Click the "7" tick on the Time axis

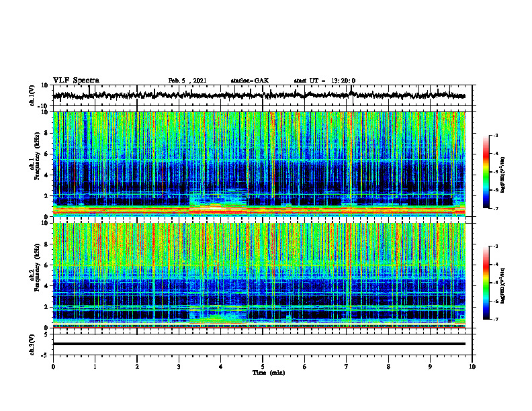[347, 367]
